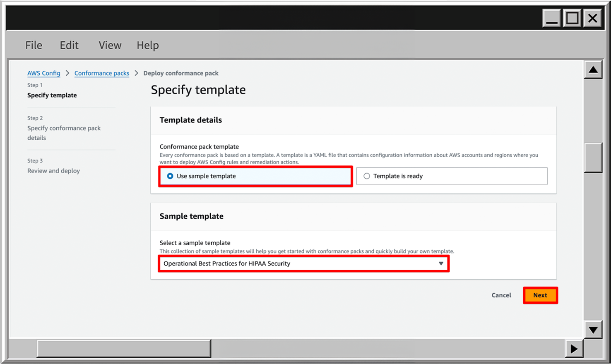Image resolution: width=611 pixels, height=364 pixels.
Task: Click the Conformance pack template label
Action: tap(199, 146)
